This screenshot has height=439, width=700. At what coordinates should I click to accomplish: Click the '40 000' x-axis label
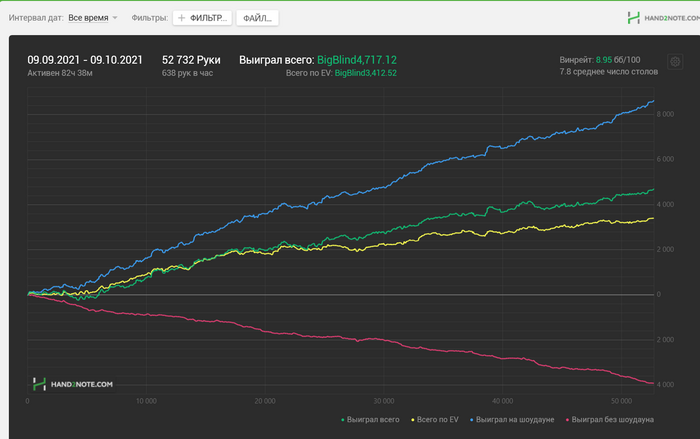tap(502, 401)
